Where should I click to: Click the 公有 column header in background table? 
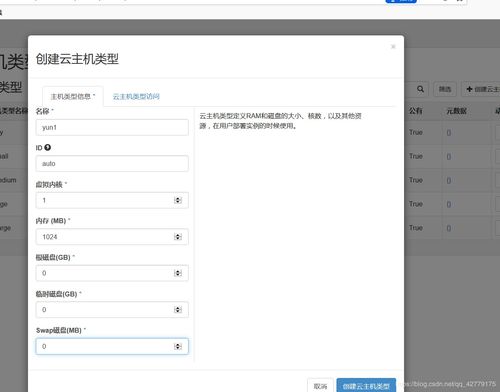pos(416,111)
